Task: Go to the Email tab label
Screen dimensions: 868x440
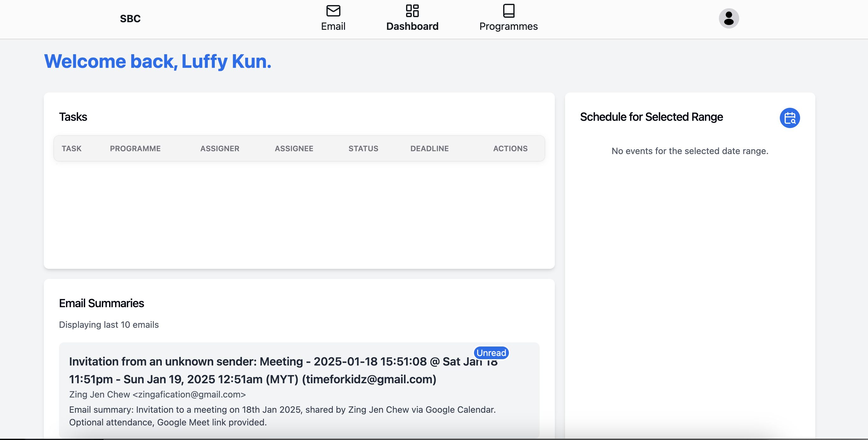Action: click(333, 26)
